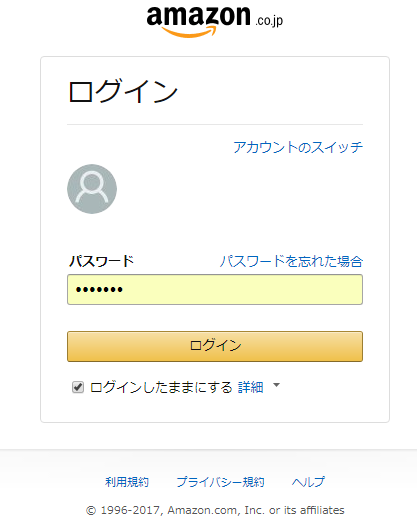Click the ログインしたままにする label text

[x=161, y=387]
